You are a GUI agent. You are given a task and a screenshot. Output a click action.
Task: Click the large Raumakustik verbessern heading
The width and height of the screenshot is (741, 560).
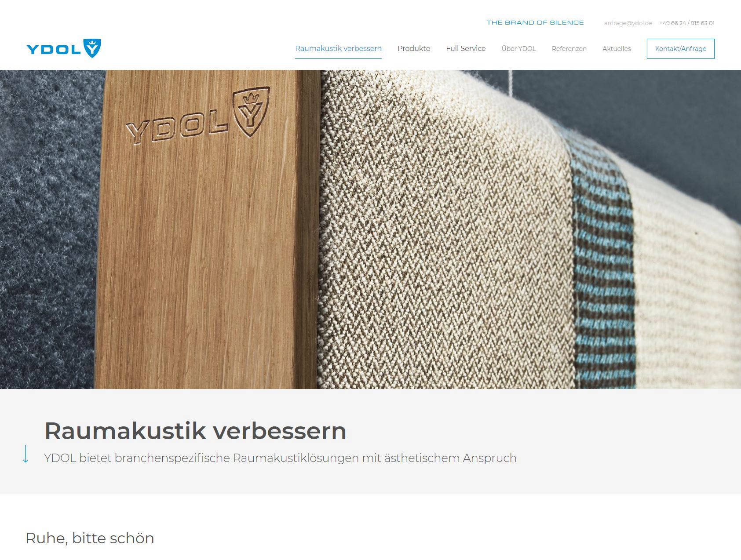click(x=195, y=431)
